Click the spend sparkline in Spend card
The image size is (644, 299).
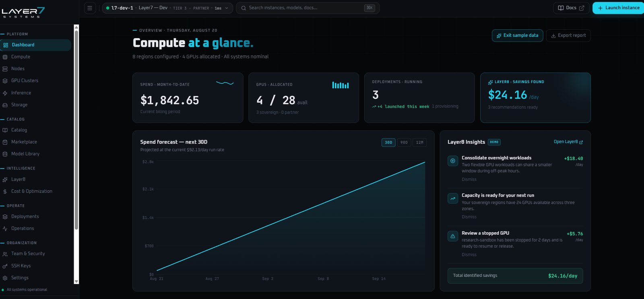pos(225,83)
